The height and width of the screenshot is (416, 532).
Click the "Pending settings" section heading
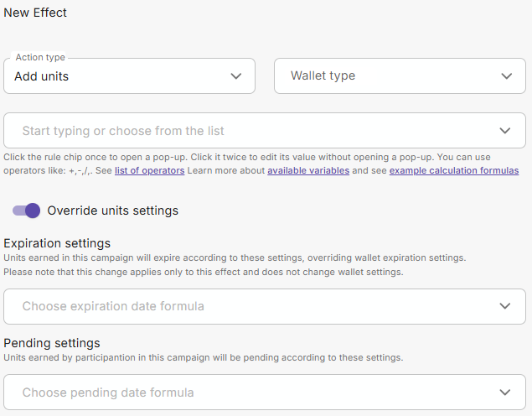pos(52,343)
